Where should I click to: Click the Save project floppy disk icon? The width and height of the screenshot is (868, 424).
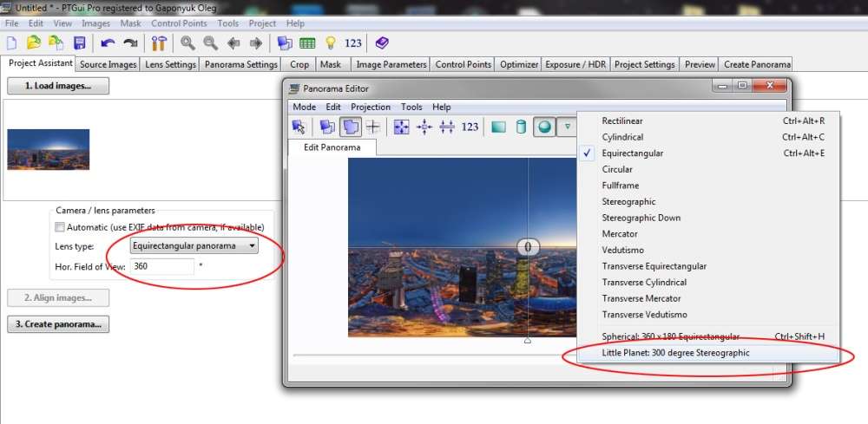79,42
